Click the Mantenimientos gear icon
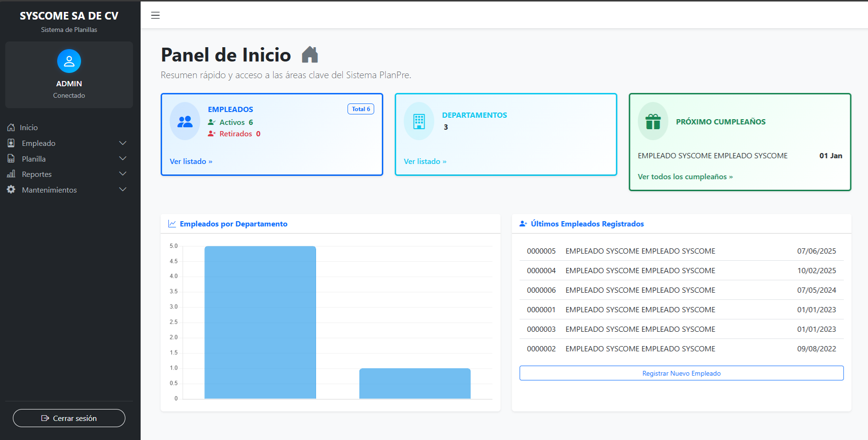868x440 pixels. coord(11,190)
